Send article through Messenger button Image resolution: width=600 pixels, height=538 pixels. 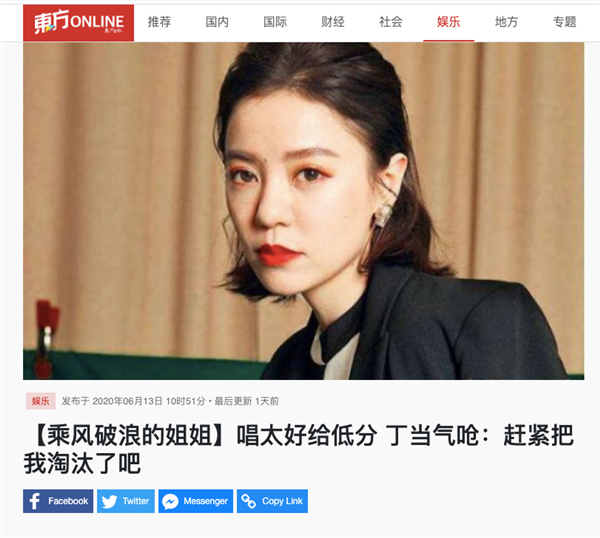click(x=196, y=501)
